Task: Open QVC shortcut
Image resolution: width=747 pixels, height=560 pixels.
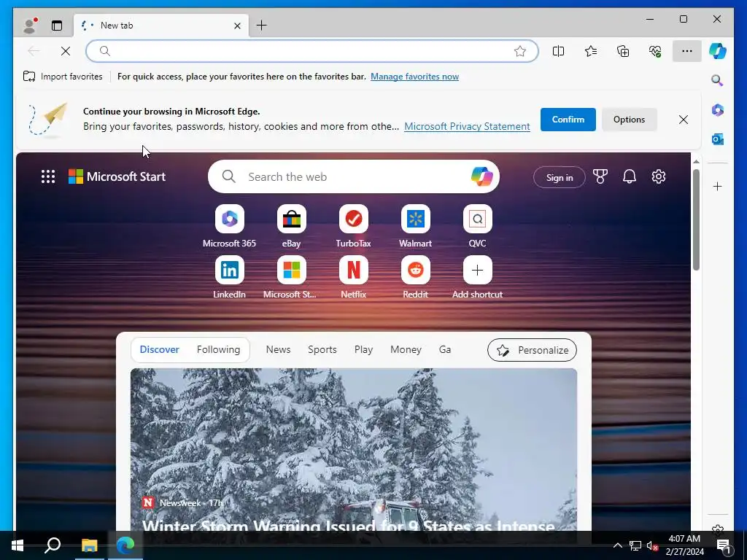Action: coord(477,226)
